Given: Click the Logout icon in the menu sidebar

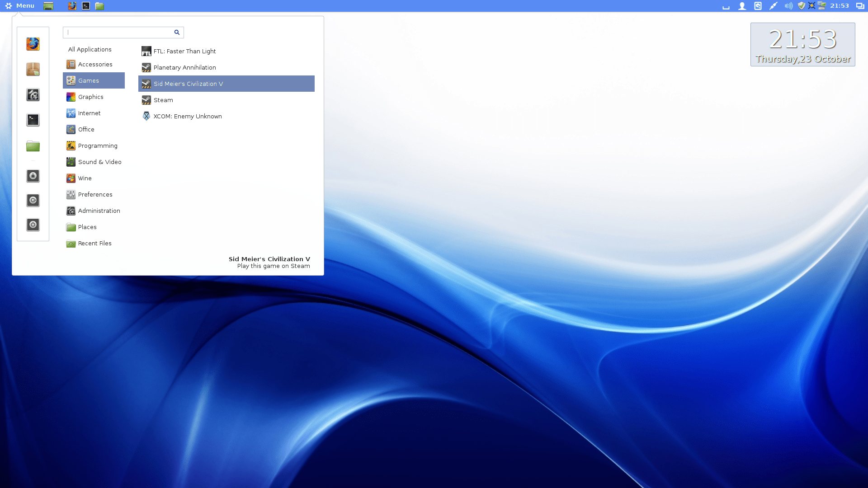Looking at the screenshot, I should [x=33, y=200].
